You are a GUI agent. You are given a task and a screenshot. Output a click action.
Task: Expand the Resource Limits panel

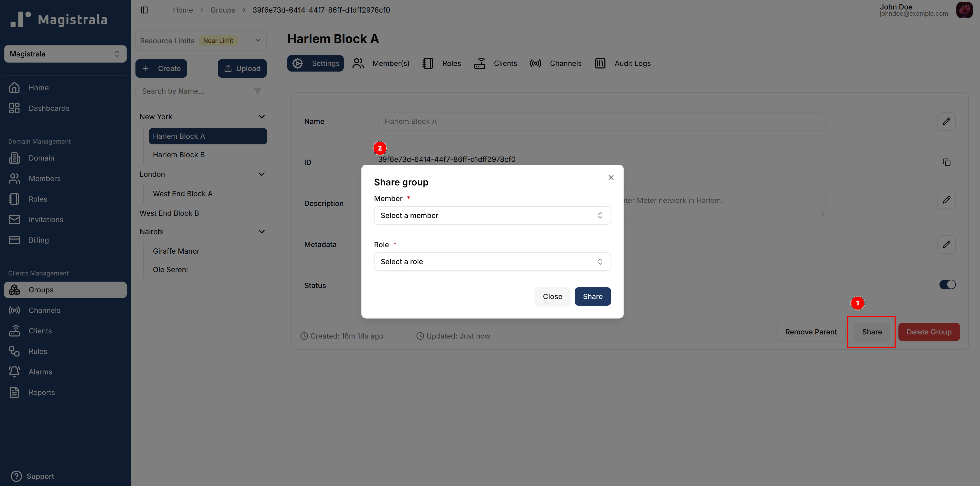[258, 40]
